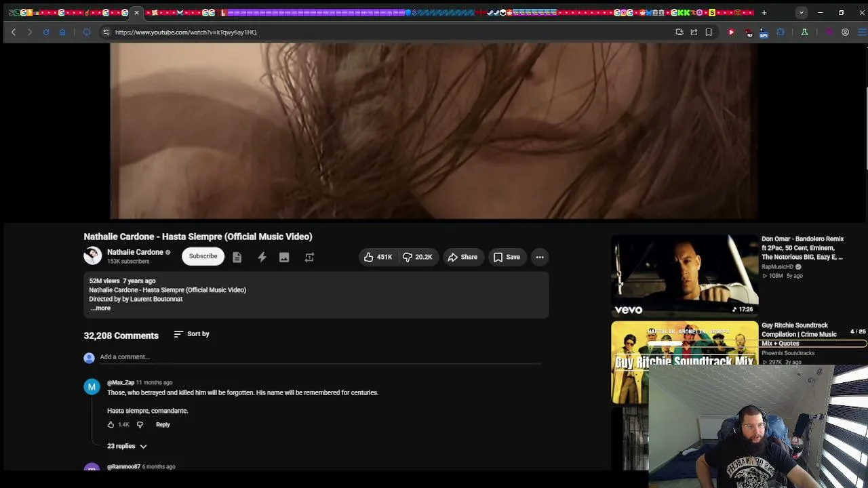Click the red play extension icon

point(731,32)
